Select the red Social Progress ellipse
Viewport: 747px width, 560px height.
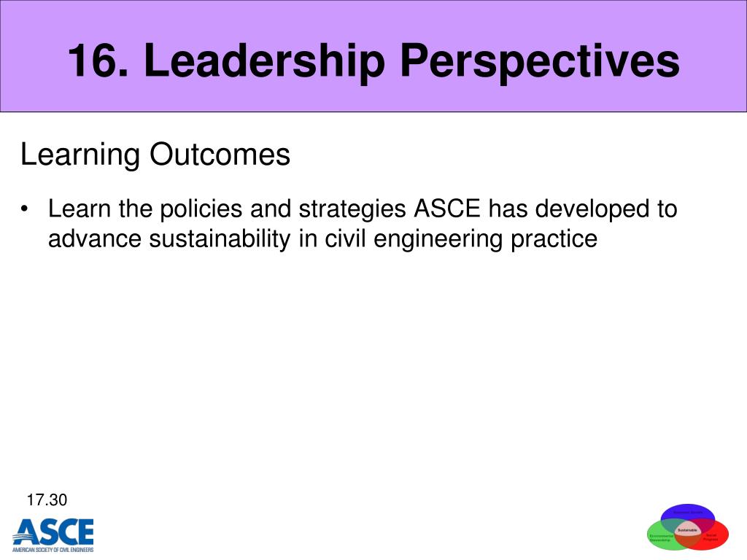(716, 536)
